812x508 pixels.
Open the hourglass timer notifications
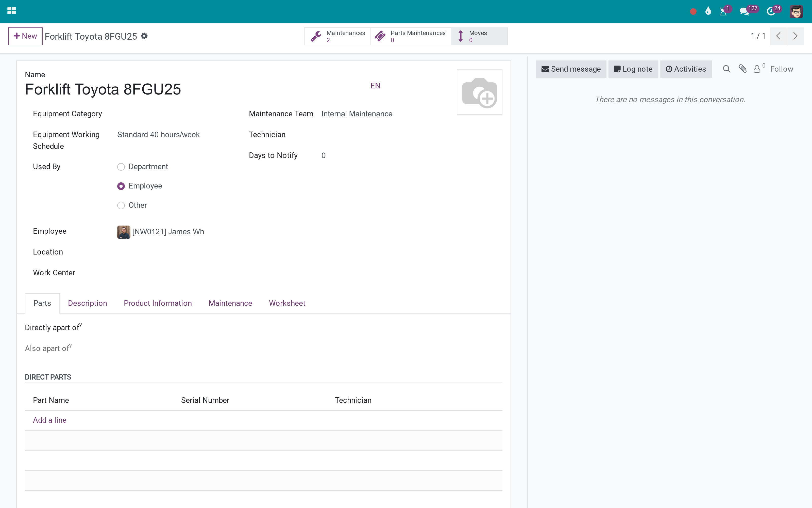click(723, 12)
